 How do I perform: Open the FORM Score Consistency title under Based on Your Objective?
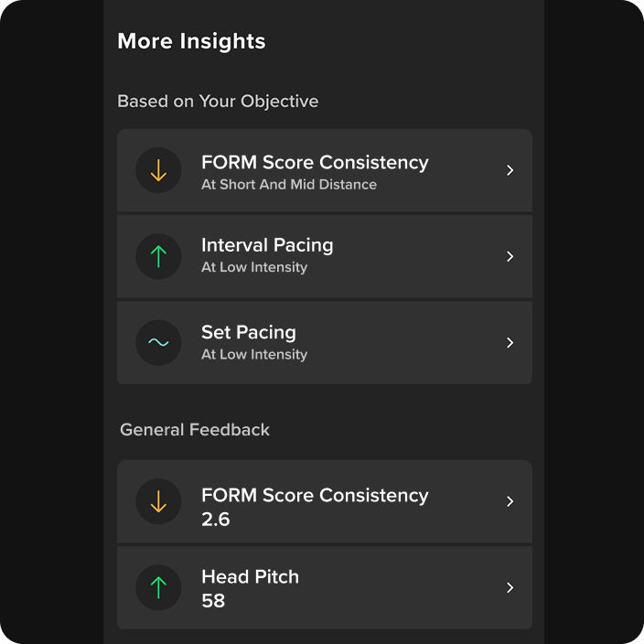pos(315,163)
